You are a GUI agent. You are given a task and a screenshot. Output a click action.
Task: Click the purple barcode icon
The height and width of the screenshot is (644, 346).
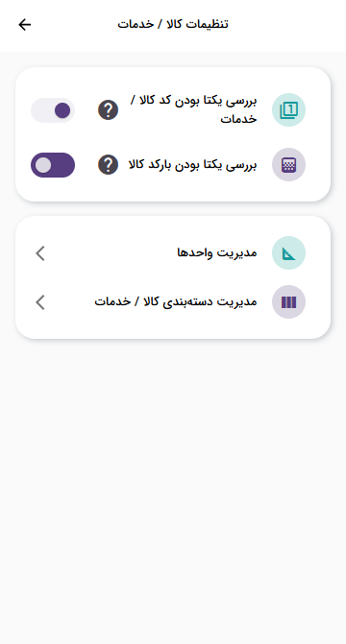(288, 165)
